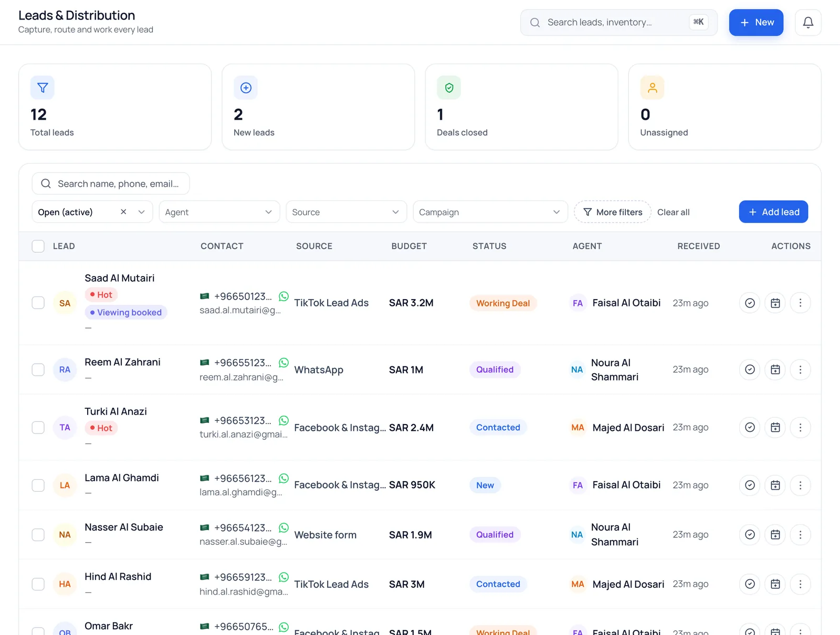Mark Saad Al Mutairi lead complete icon
This screenshot has height=635, width=840.
point(750,303)
